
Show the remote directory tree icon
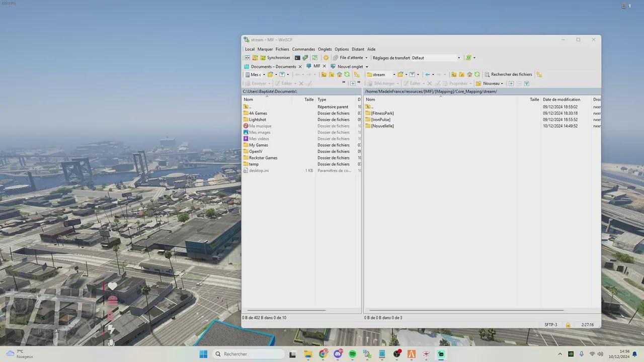pos(539,74)
